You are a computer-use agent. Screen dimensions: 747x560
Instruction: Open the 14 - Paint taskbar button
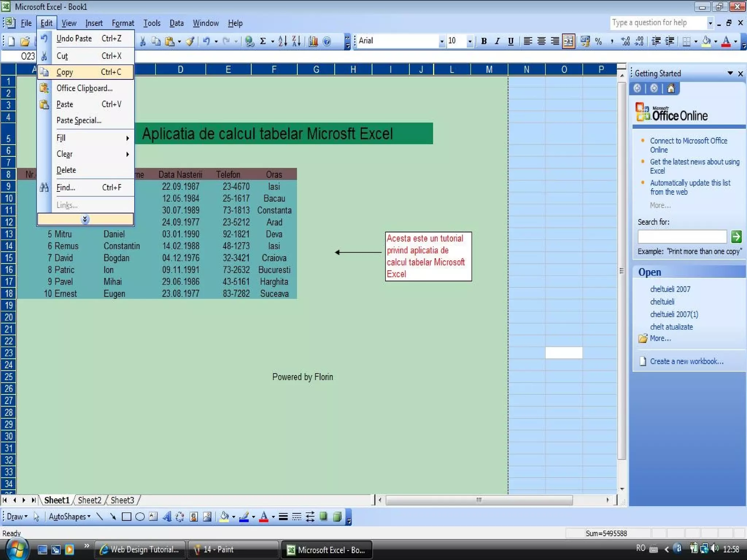(x=233, y=549)
